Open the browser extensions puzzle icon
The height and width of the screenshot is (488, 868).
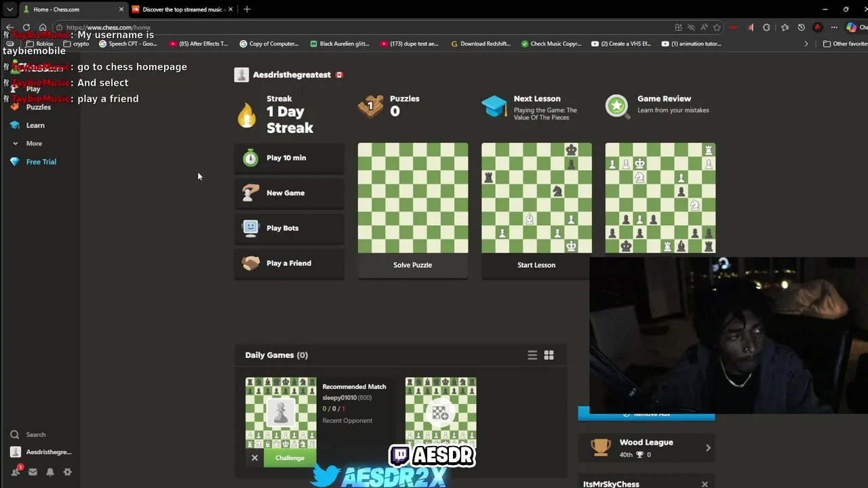point(766,28)
